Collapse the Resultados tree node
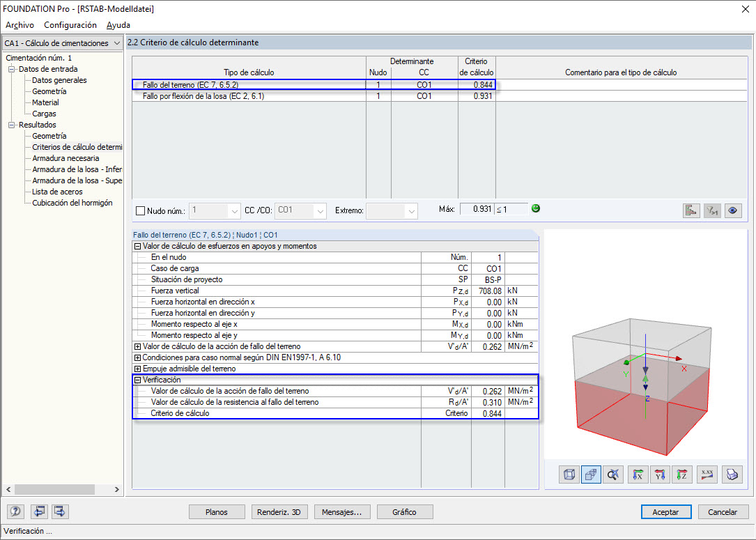 tap(12, 125)
